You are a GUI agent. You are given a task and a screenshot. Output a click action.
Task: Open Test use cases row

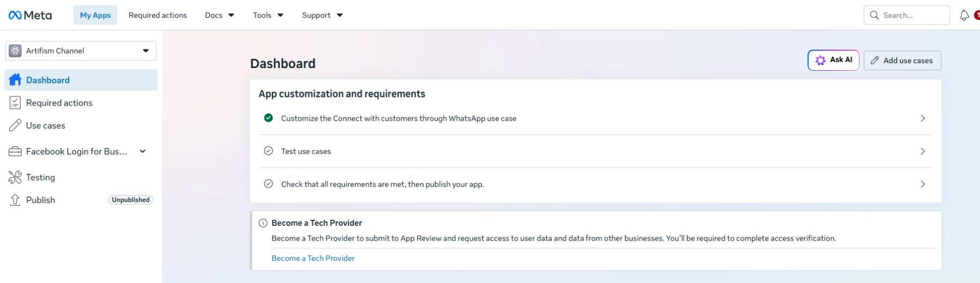[x=596, y=151]
